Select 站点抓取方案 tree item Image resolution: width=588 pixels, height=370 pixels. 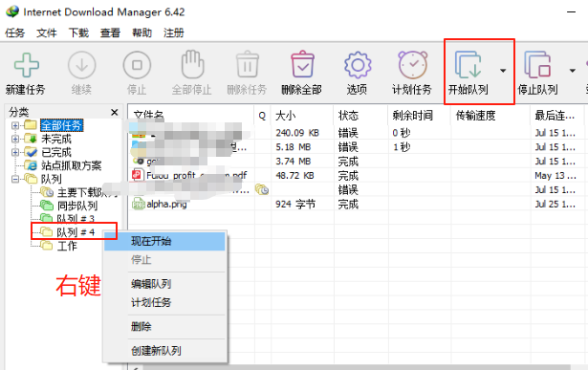pos(72,165)
